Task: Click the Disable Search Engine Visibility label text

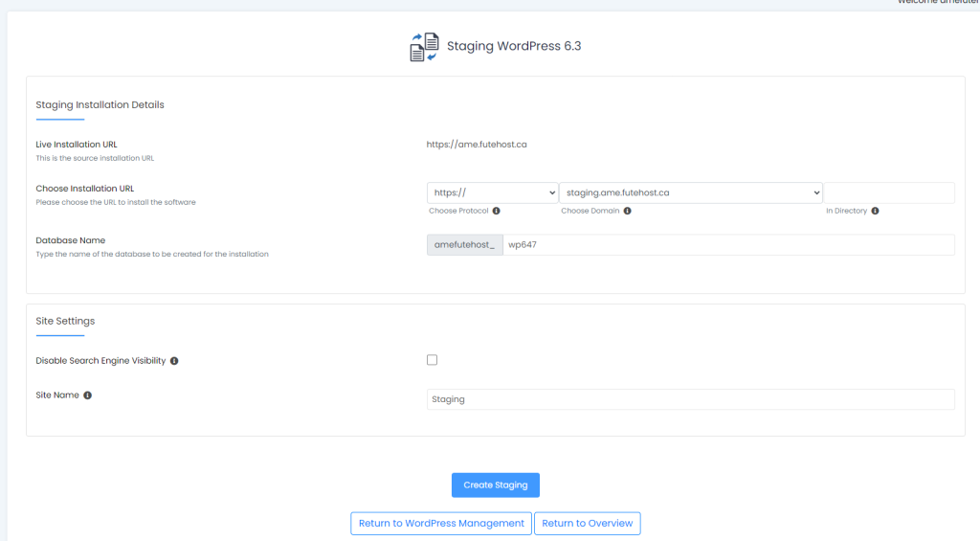Action: click(100, 361)
